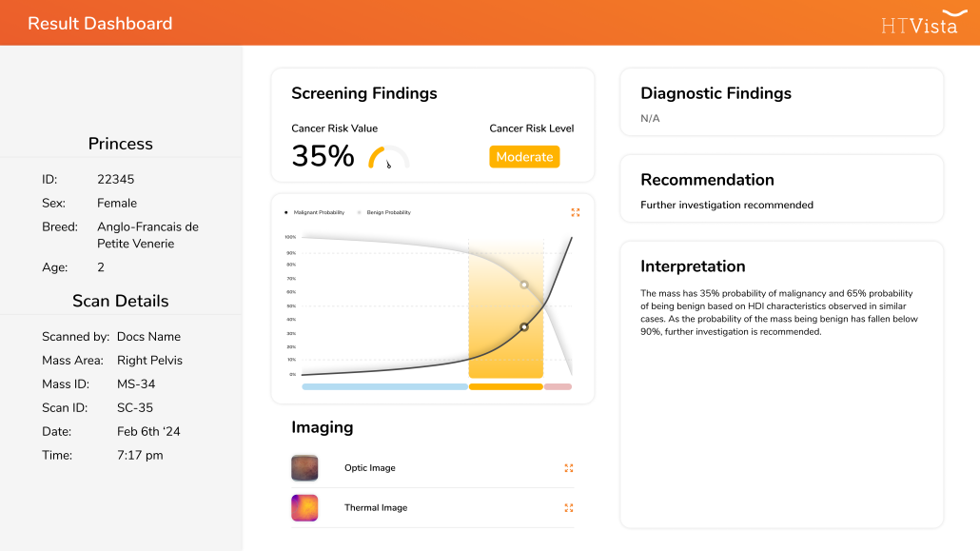The height and width of the screenshot is (551, 980).
Task: Click the 35% Cancer Risk Value
Action: click(x=323, y=156)
